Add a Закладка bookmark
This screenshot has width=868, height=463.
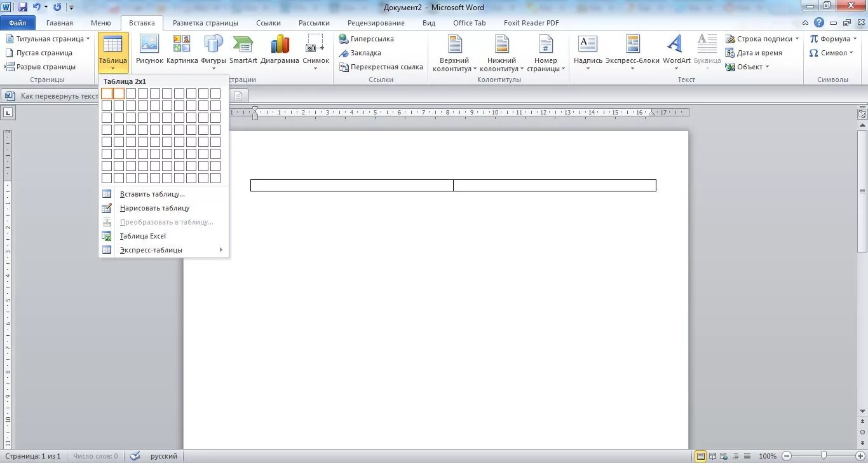(360, 53)
